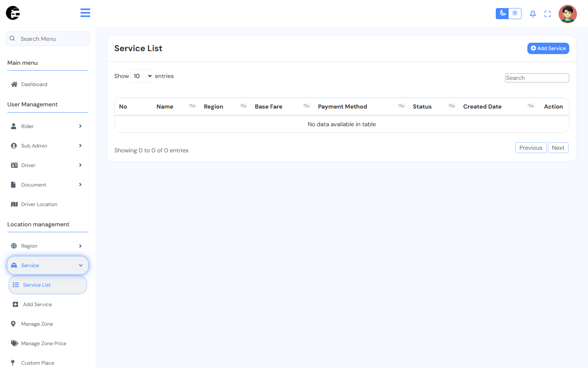Screen dimensions: 588x368
Task: Click the Service car icon
Action: tap(14, 265)
